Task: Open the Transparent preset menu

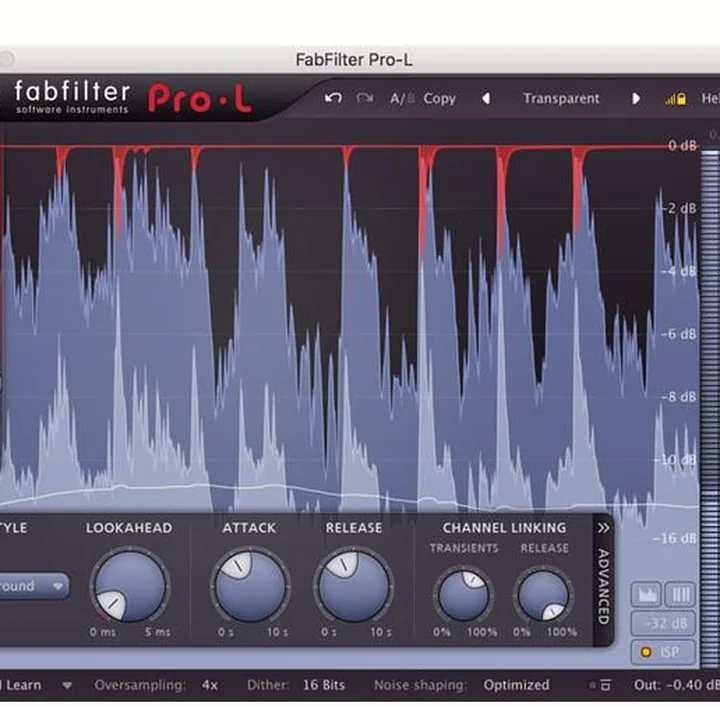Action: point(561,98)
